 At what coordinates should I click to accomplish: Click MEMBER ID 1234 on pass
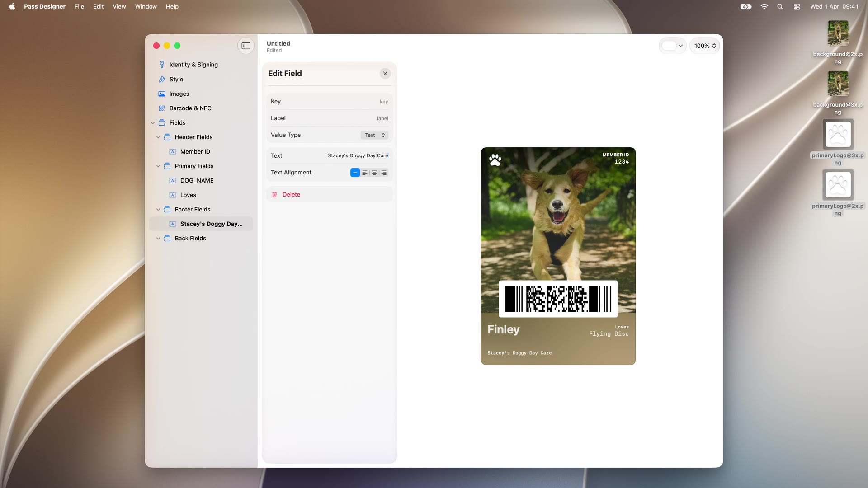pos(615,158)
